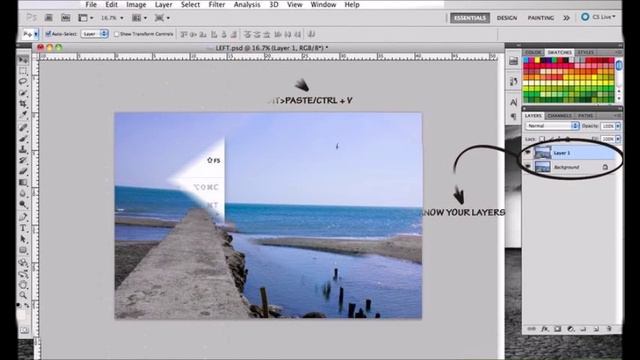Select the Brush tool
Image resolution: width=640 pixels, height=360 pixels.
coord(23,138)
